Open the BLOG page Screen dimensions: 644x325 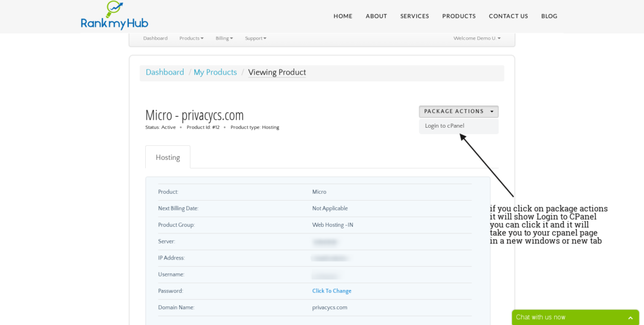point(549,16)
